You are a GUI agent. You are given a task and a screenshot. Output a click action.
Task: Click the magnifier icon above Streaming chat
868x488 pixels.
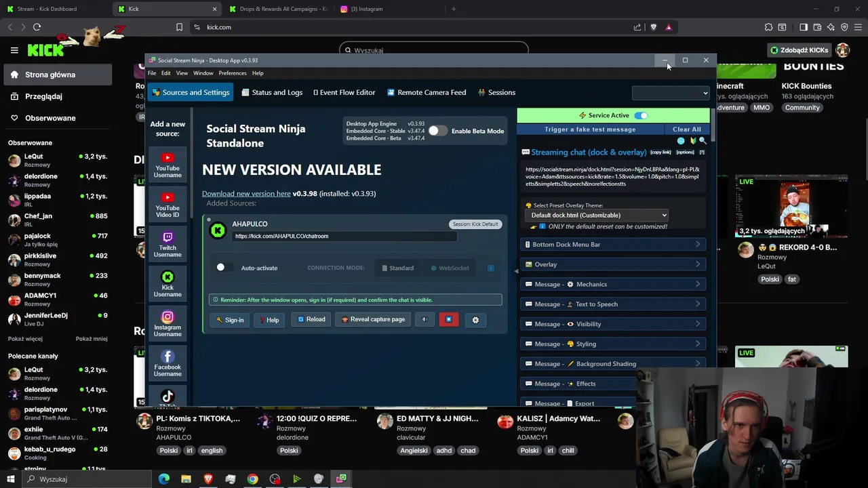pyautogui.click(x=703, y=141)
